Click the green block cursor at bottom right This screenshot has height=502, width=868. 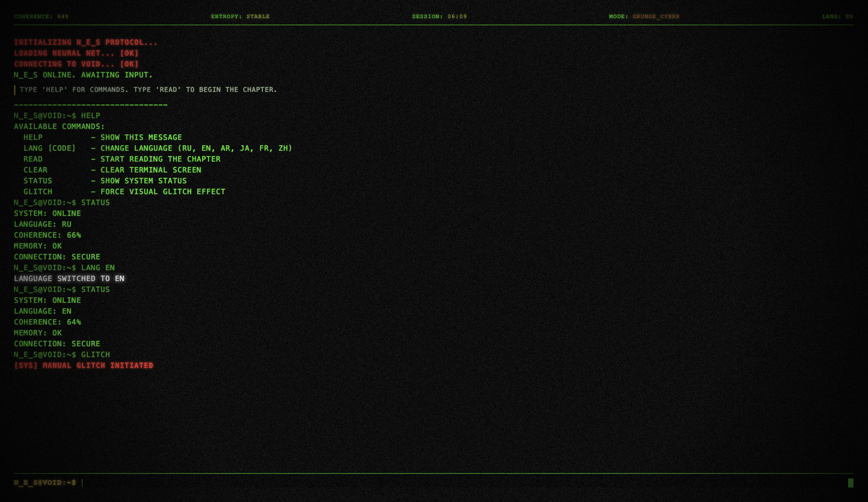[850, 483]
